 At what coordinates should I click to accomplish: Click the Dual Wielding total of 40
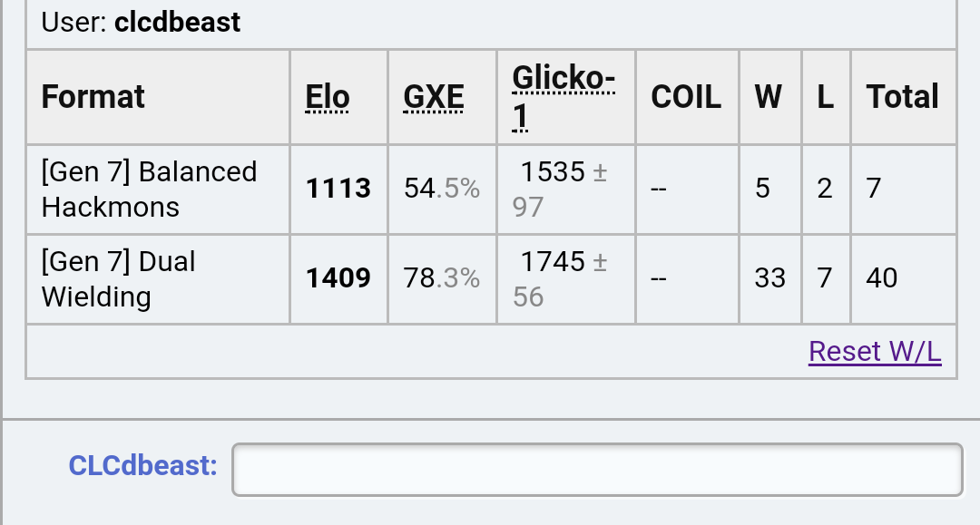pyautogui.click(x=881, y=278)
